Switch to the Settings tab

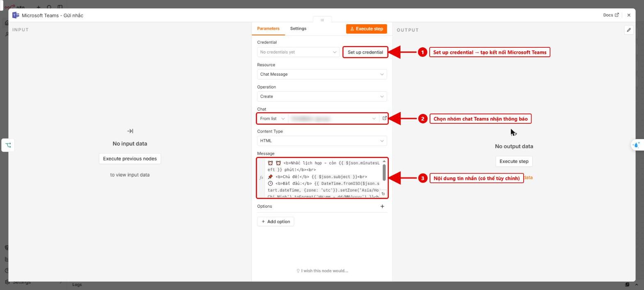pyautogui.click(x=298, y=29)
